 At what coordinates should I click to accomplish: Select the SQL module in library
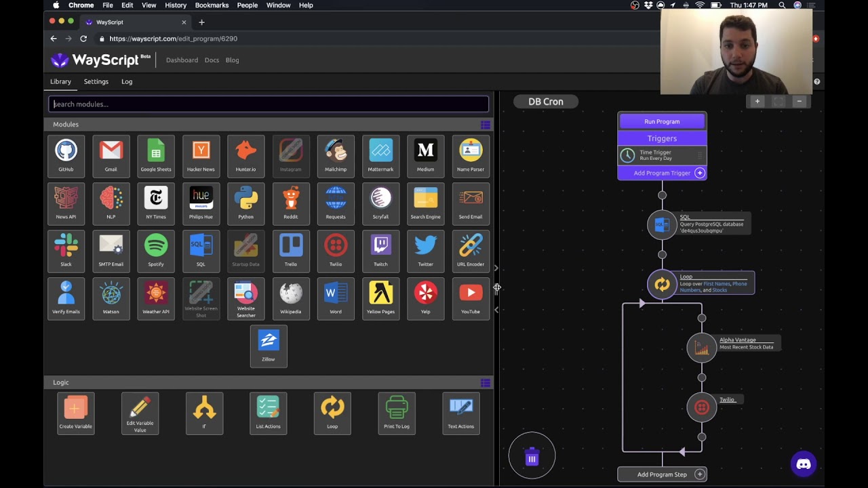coord(201,251)
